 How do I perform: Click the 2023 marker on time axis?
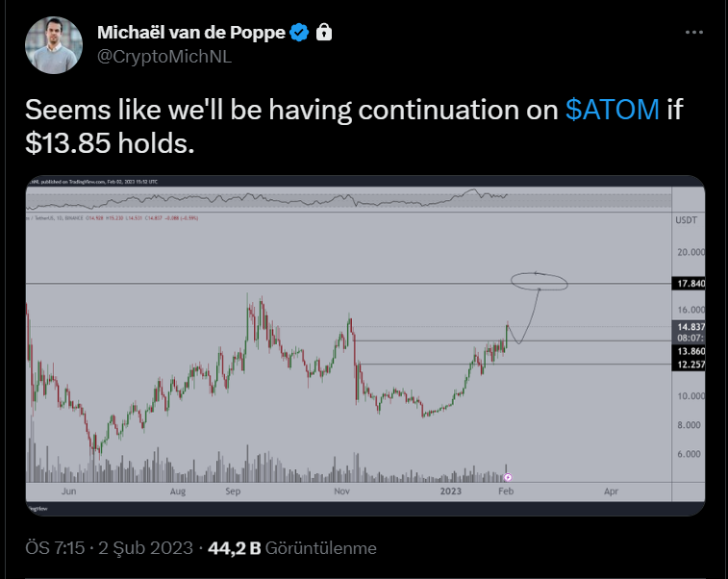[453, 490]
